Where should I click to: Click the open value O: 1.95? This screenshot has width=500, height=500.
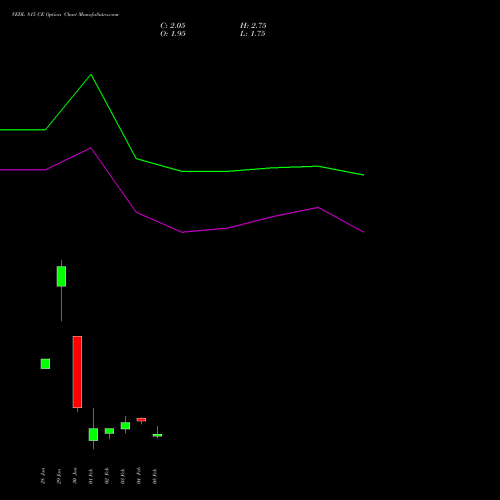tap(173, 33)
